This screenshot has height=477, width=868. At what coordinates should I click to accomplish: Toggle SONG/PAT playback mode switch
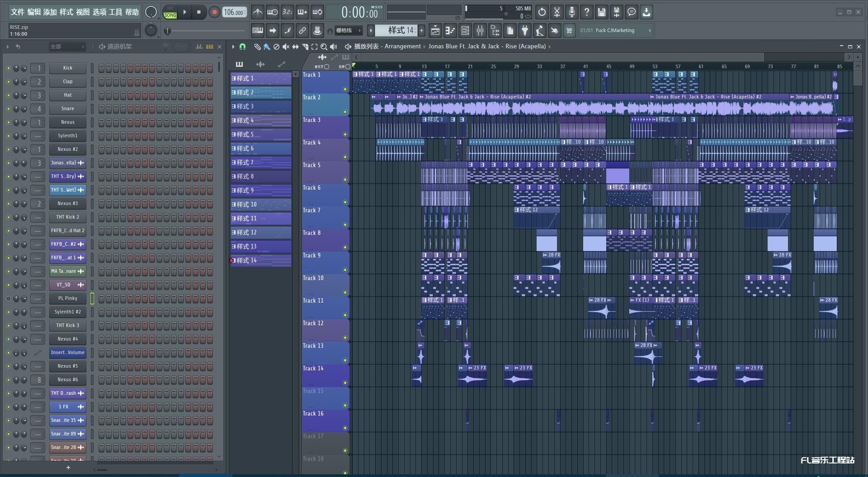tap(170, 12)
